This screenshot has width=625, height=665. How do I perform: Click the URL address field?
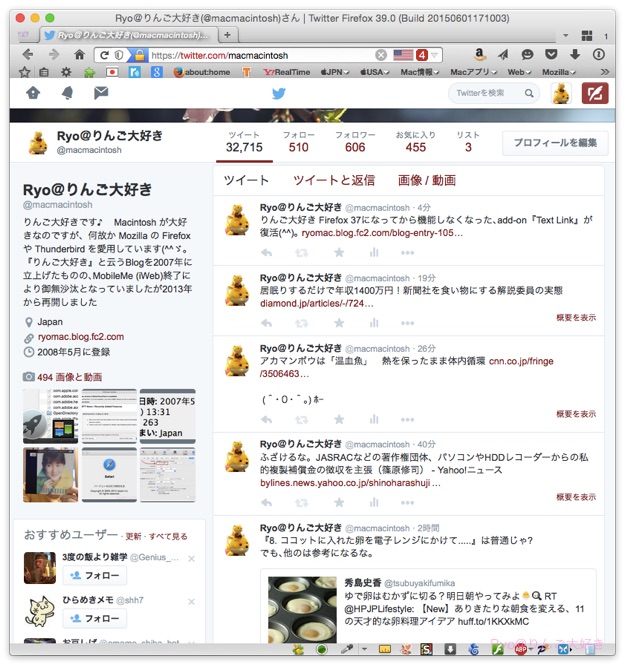click(x=262, y=55)
